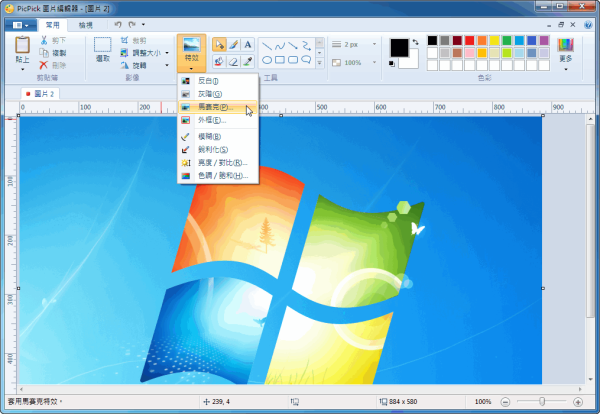Image resolution: width=600 pixels, height=414 pixels.
Task: Select the Paint bucket fill tool
Action: point(219,61)
